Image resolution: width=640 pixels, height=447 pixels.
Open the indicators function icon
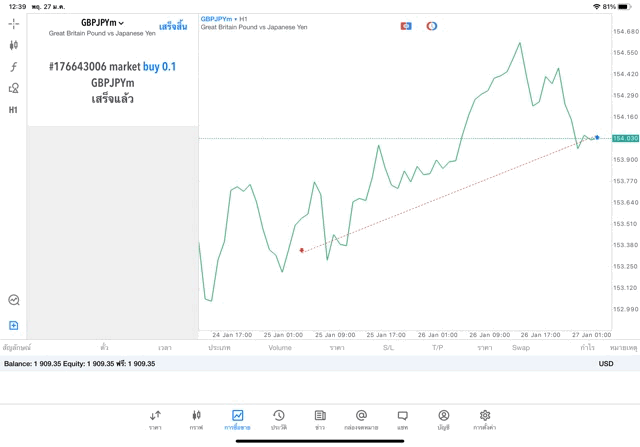[x=13, y=67]
